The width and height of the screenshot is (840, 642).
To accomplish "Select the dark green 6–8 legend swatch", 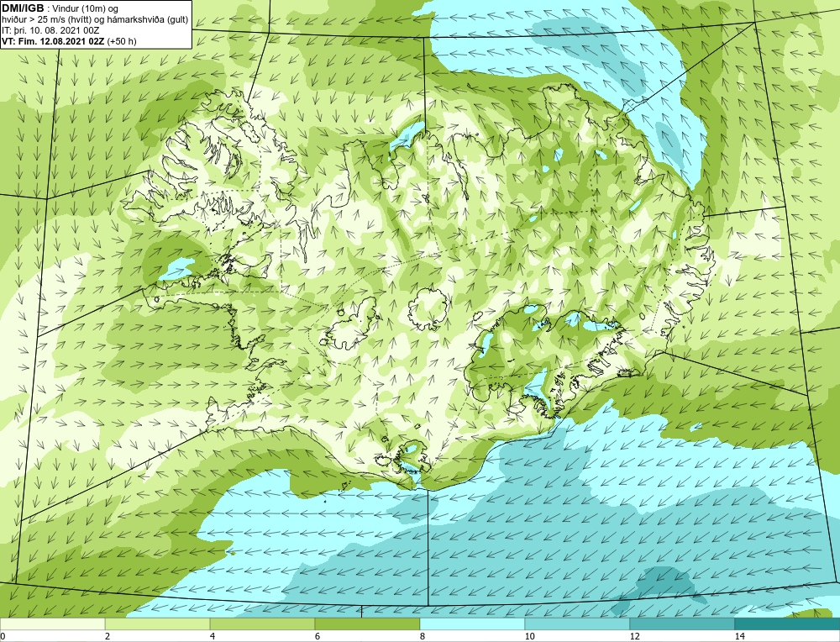I will coord(368,624).
